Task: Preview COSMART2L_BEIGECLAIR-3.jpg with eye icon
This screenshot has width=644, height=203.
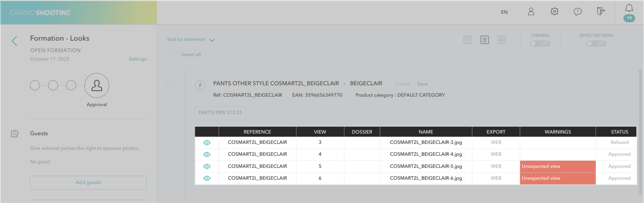Action: pos(207,143)
